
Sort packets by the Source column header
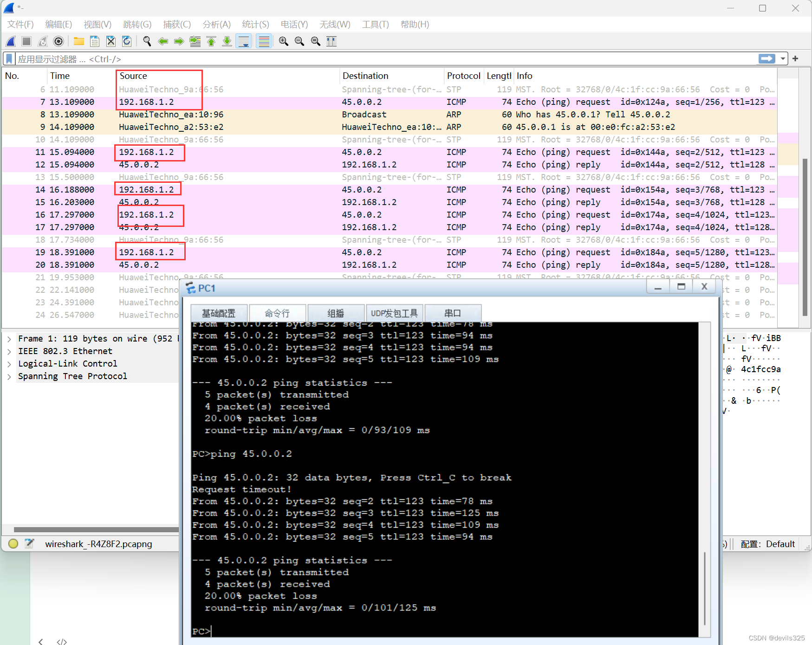(x=228, y=76)
